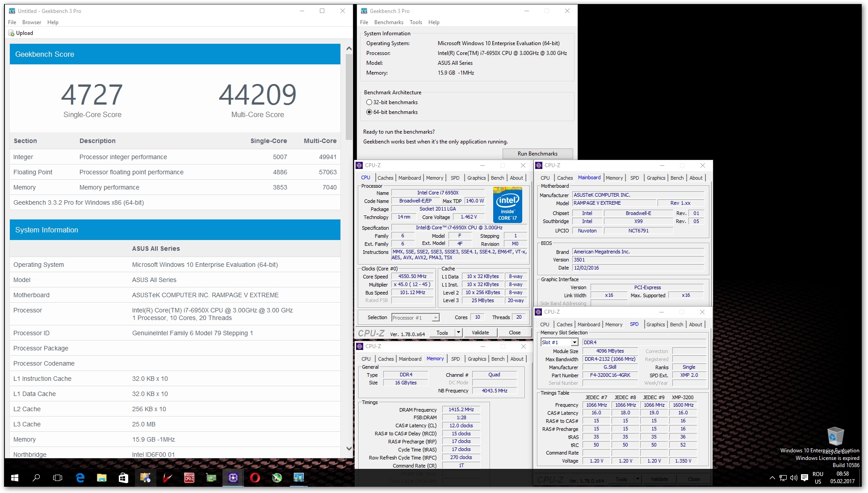Select the Motherboard RAMPAGE V EXTREME row
Image resolution: width=868 pixels, height=493 pixels.
click(175, 295)
